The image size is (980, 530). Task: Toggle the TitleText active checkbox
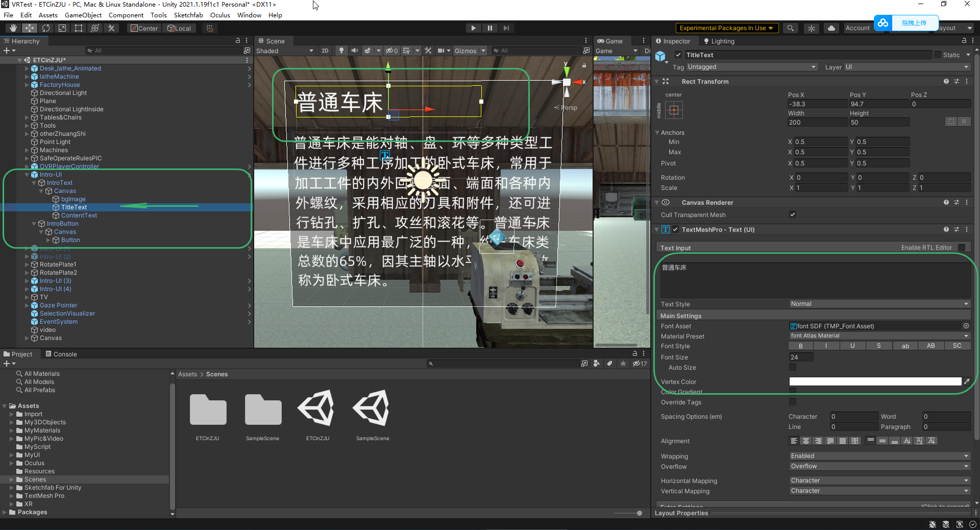678,55
